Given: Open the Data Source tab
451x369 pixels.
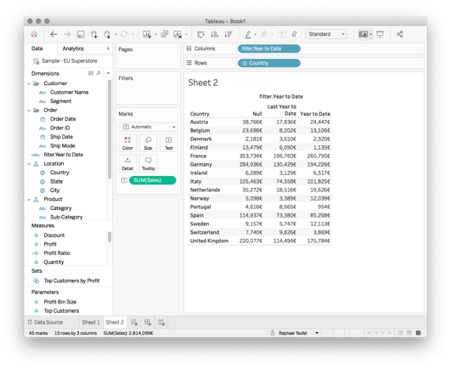Looking at the screenshot, I should click(x=45, y=322).
